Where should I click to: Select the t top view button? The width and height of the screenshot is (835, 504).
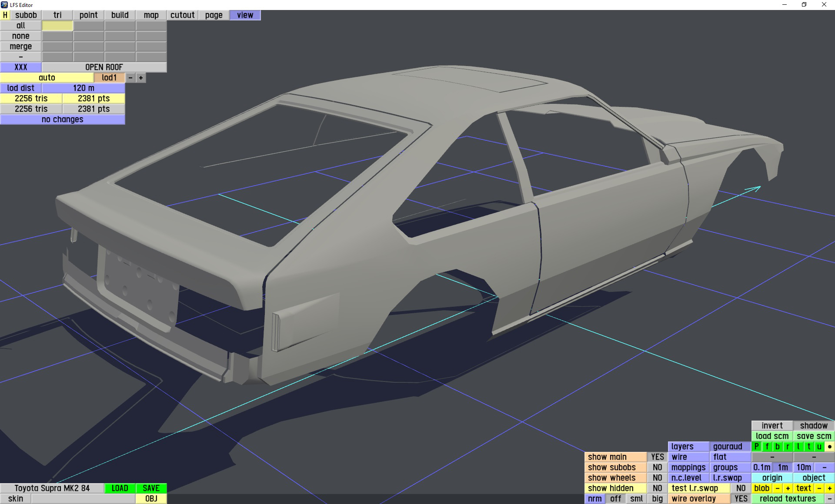(808, 446)
